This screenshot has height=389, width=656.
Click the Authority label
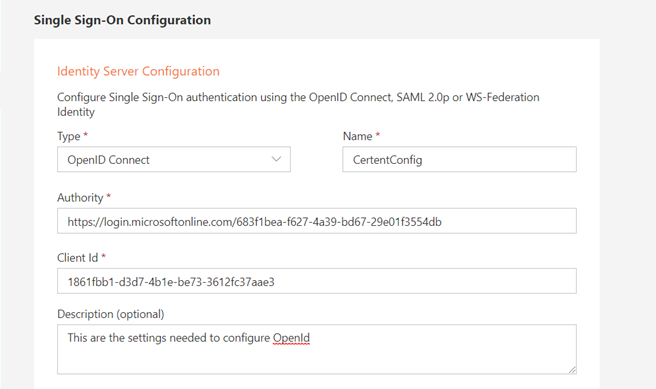(x=80, y=197)
